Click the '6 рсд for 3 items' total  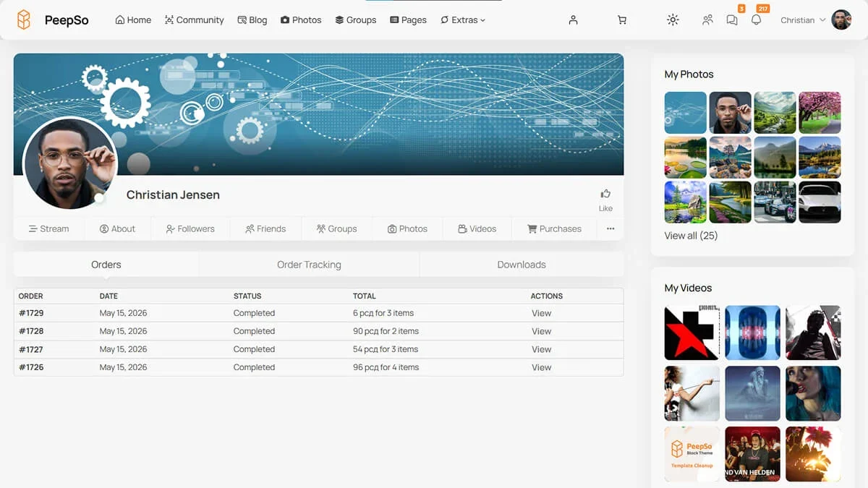[383, 313]
